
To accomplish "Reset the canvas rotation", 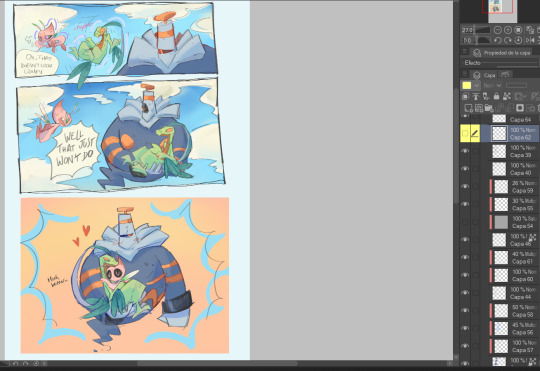I will point(518,40).
